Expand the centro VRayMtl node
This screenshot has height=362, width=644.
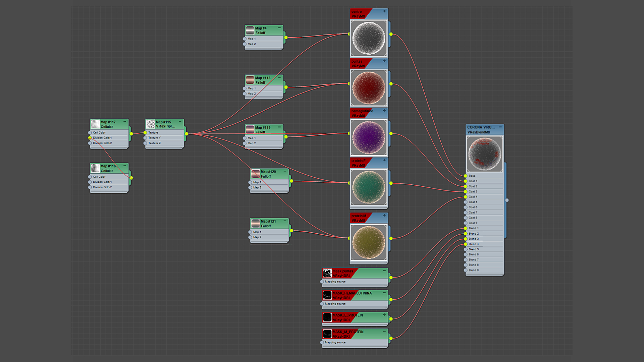(384, 11)
